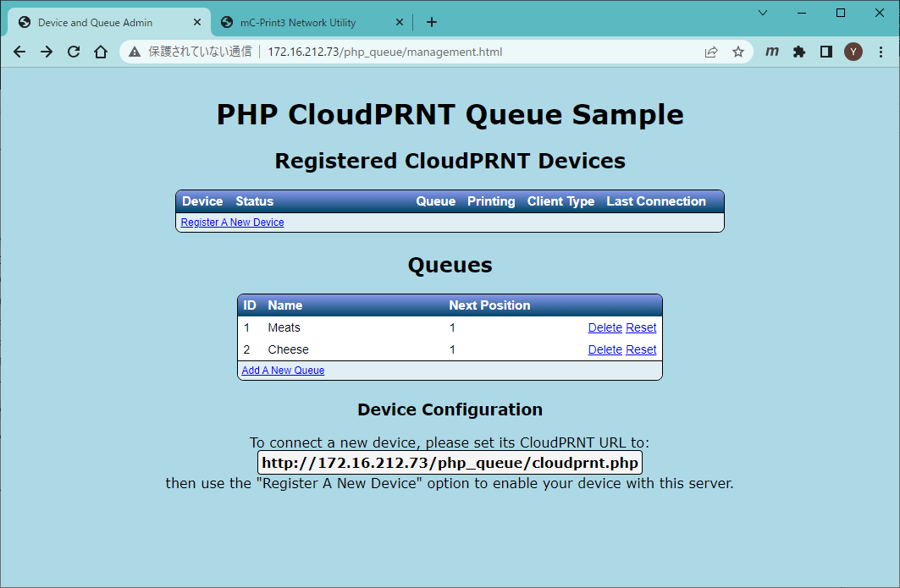Toggle the browser side panel

coord(825,52)
